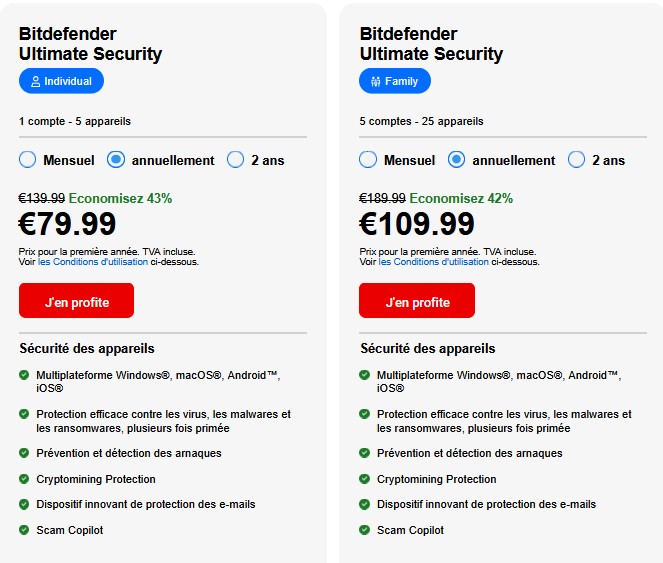Image resolution: width=663 pixels, height=563 pixels.
Task: Open Conditions d'utilisation link under €109.99
Action: tap(433, 262)
